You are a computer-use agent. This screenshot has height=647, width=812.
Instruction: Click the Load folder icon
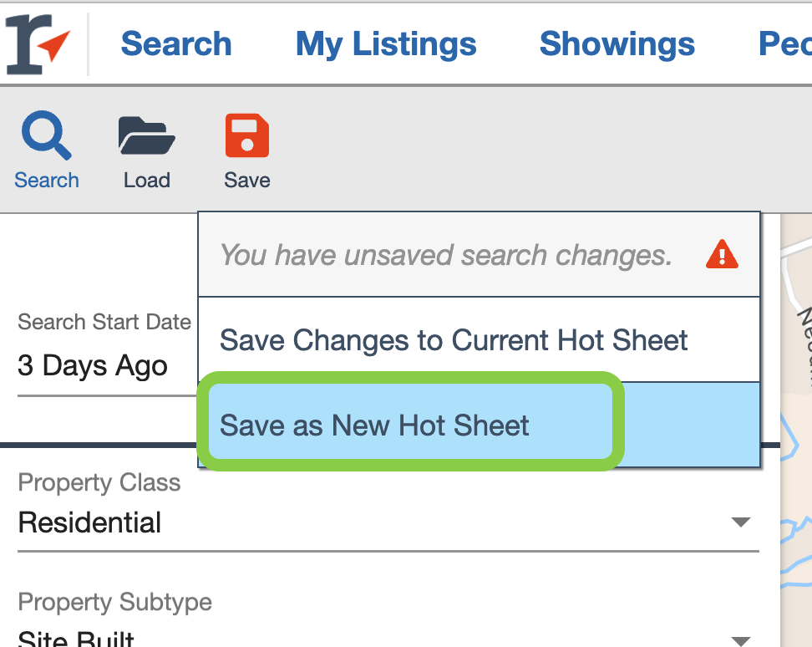point(146,135)
